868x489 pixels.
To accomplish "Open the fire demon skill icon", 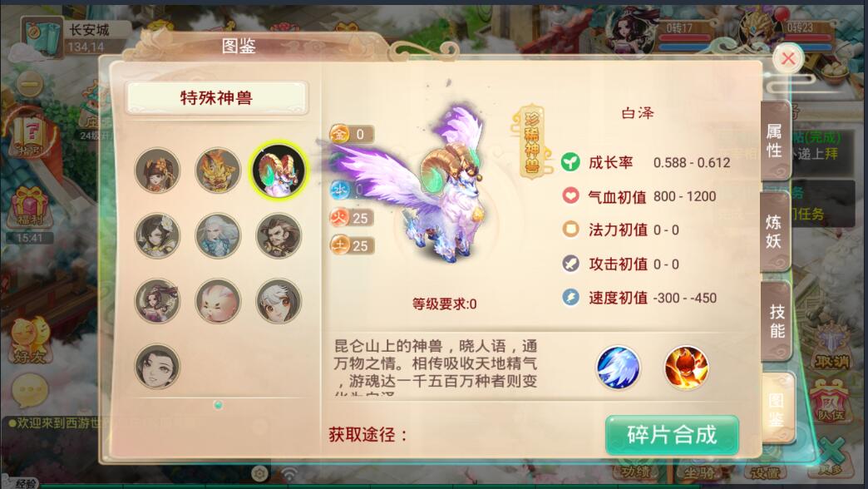I will pos(686,367).
